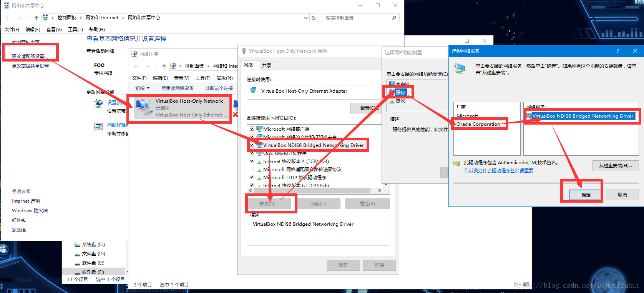Toggle Microsoft LLDP 协议驱动程序 checkbox
Image resolution: width=644 pixels, height=293 pixels.
pyautogui.click(x=252, y=177)
